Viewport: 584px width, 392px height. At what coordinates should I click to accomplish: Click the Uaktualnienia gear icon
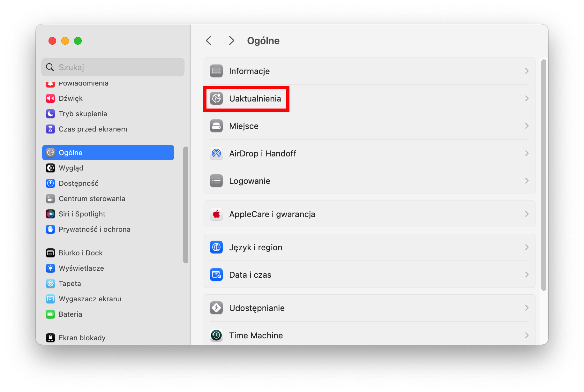click(216, 98)
